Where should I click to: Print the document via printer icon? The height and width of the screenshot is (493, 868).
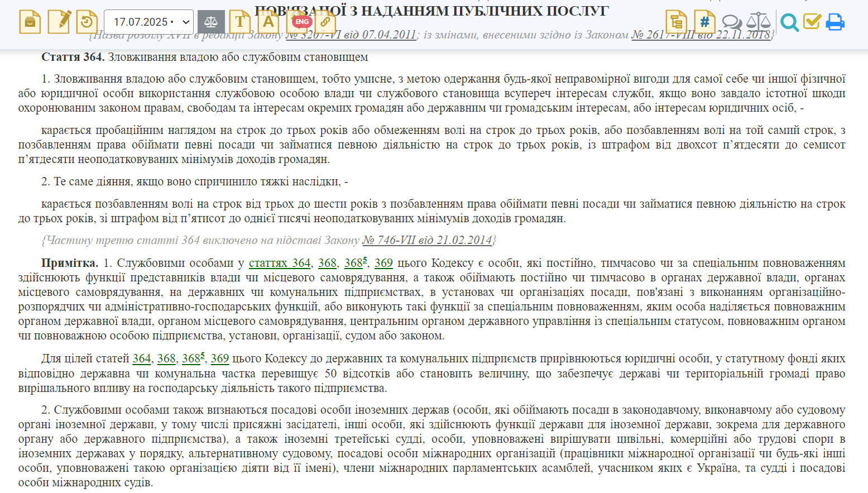[836, 21]
